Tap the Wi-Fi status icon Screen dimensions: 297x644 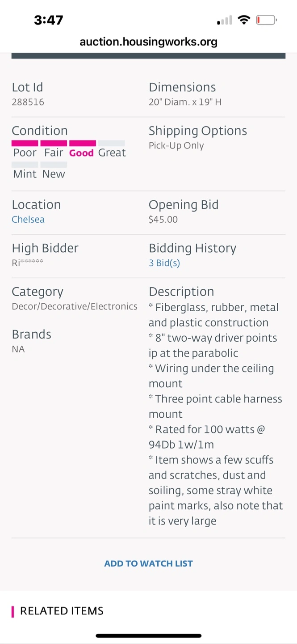244,20
